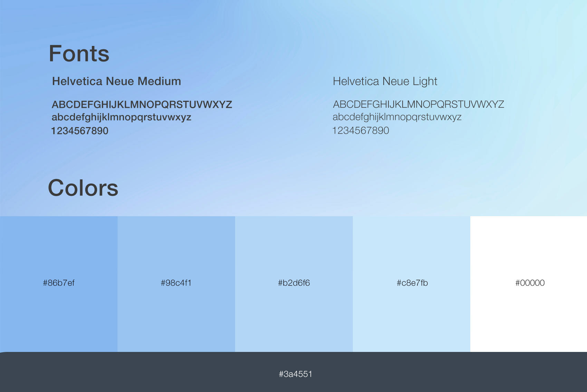Select the Helvetica Neue Light label
The height and width of the screenshot is (392, 587).
coord(385,82)
